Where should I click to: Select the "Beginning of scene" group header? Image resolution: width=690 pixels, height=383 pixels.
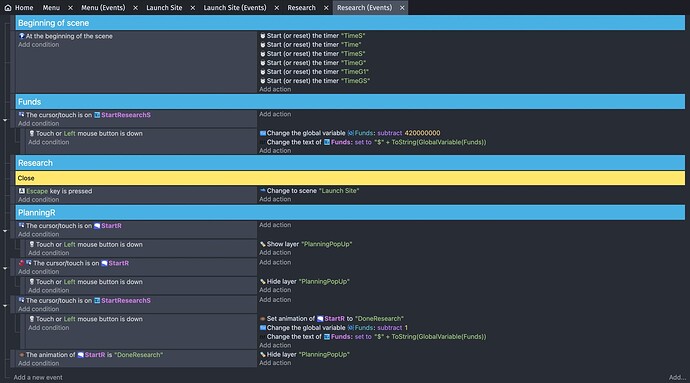tap(350, 23)
